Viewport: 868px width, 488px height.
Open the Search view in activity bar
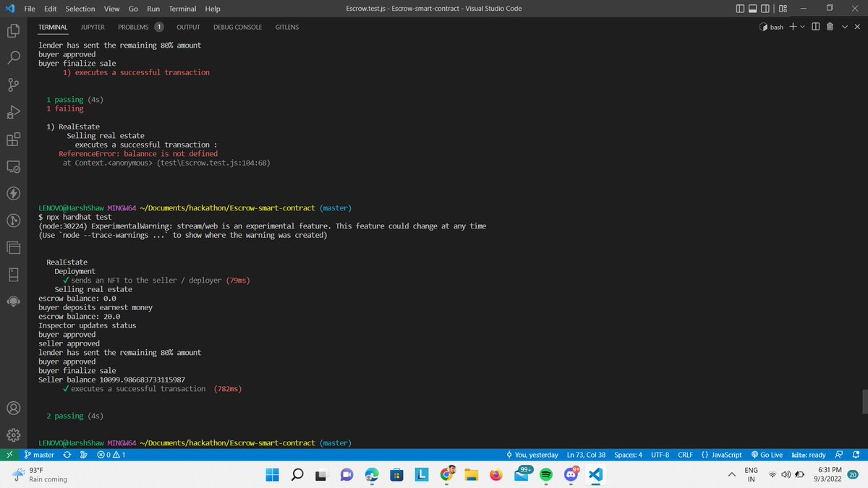(13, 58)
